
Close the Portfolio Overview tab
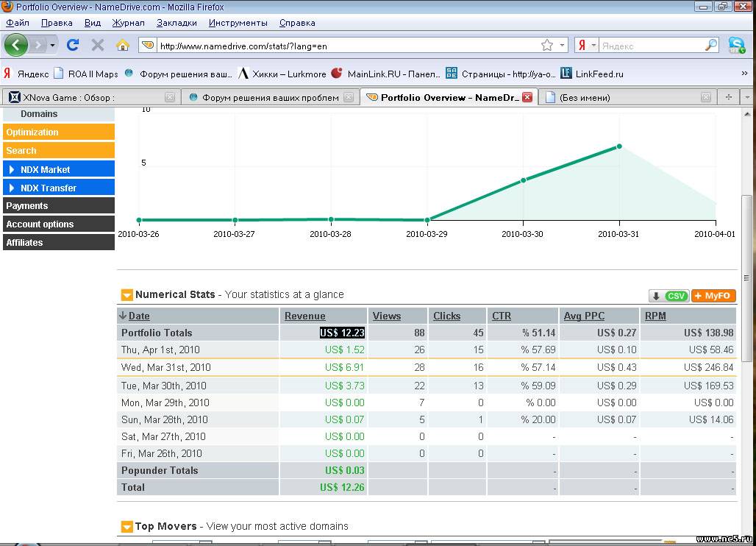(x=527, y=97)
